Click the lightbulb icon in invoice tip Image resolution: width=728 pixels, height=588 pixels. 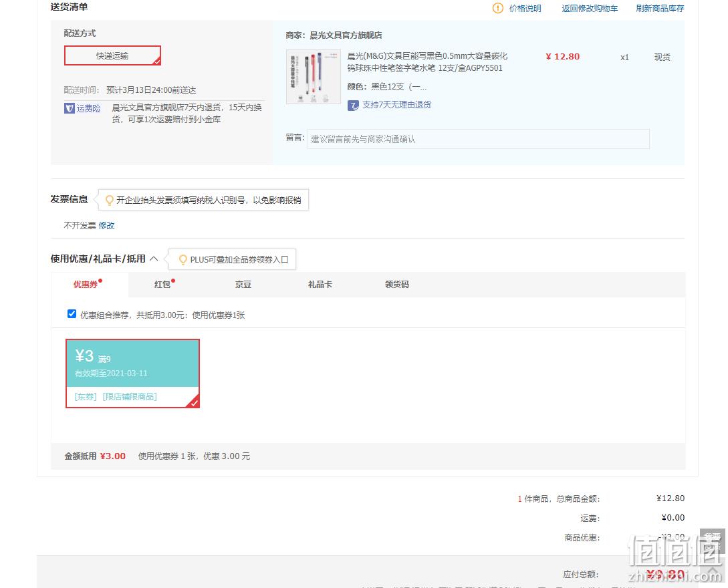click(110, 200)
